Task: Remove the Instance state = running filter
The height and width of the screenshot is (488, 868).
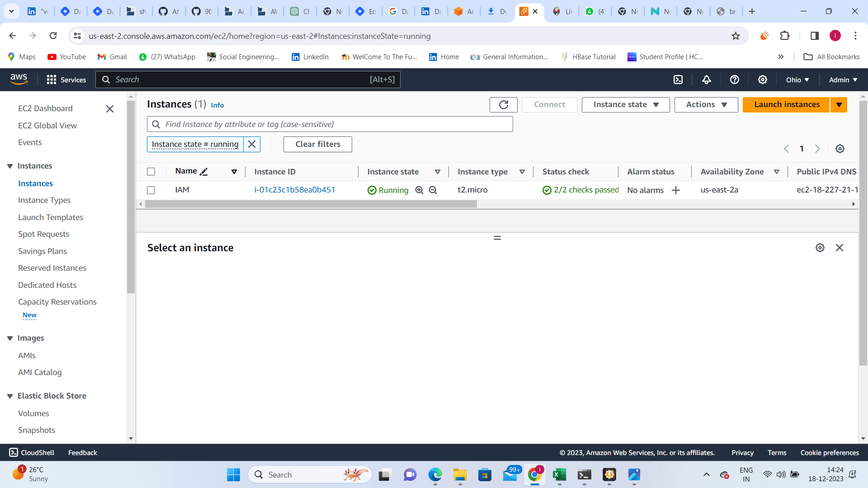Action: click(x=252, y=144)
